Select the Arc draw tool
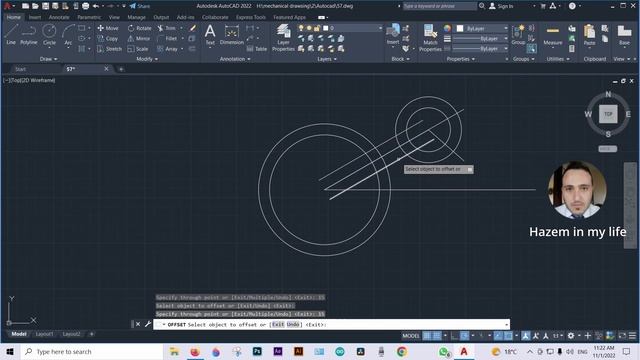Viewport: 640px width, 360px height. tap(68, 34)
